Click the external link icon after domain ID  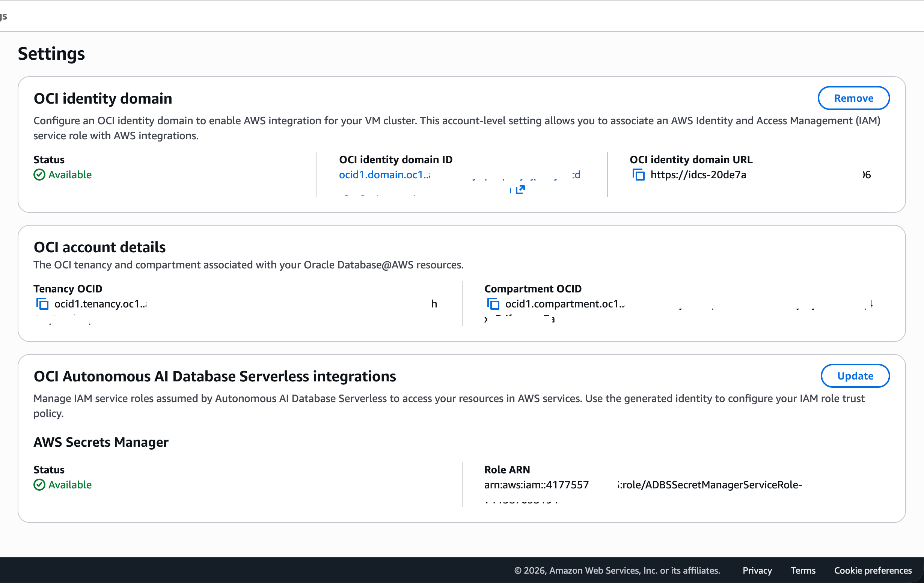click(x=520, y=190)
